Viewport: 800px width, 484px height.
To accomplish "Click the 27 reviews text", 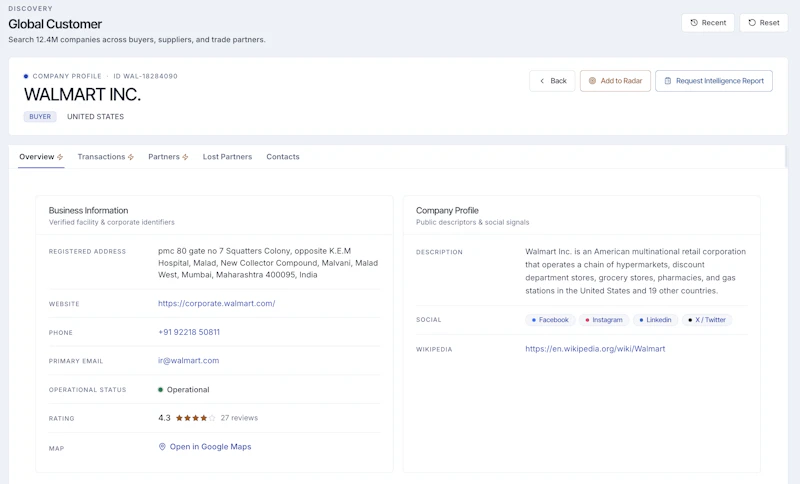I will 239,418.
